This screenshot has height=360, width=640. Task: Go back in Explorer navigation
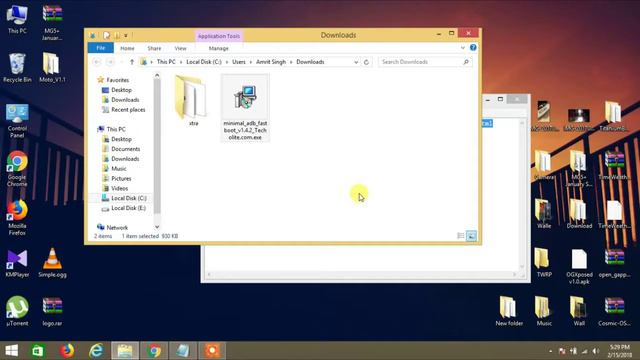(x=97, y=62)
